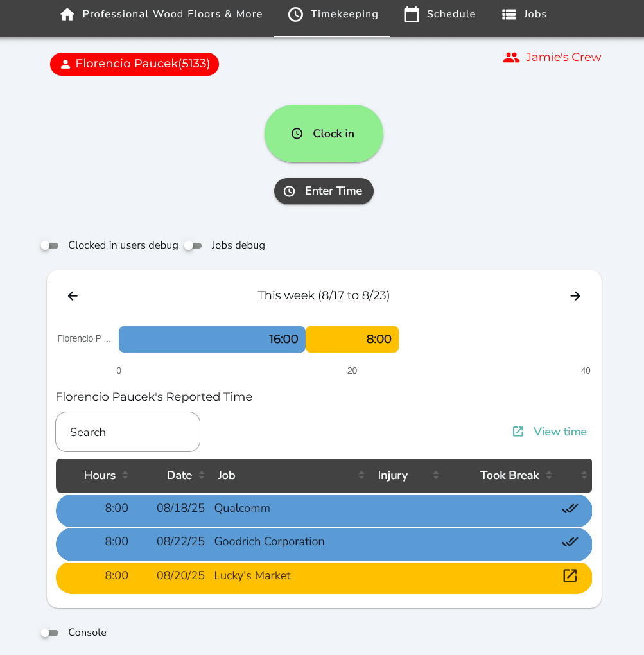Turn on the Console toggle

[x=49, y=633]
